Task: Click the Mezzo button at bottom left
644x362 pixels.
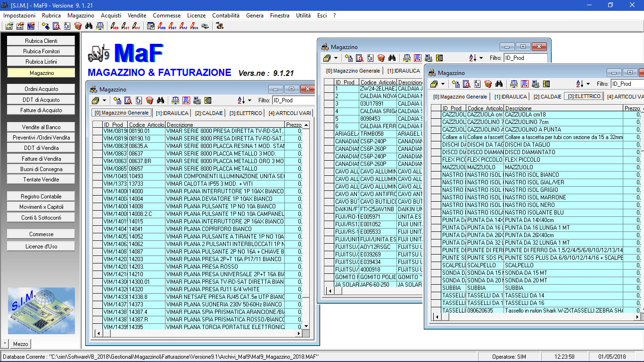Action: point(20,344)
